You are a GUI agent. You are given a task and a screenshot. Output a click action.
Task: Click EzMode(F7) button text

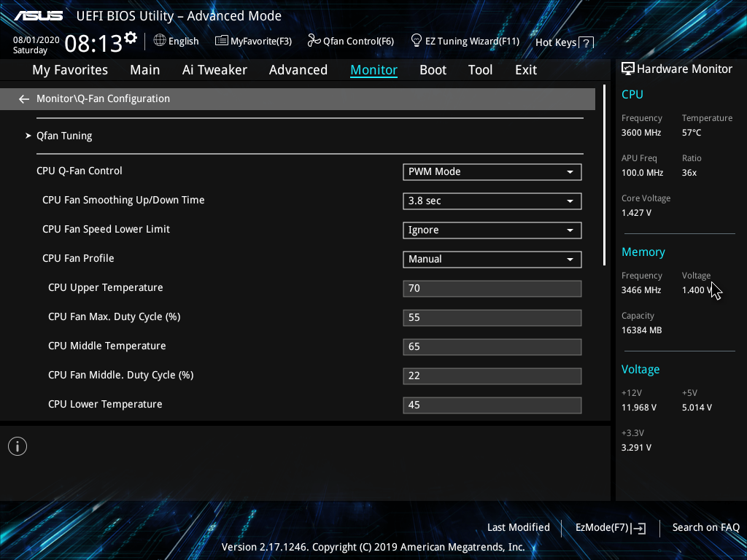click(x=602, y=528)
